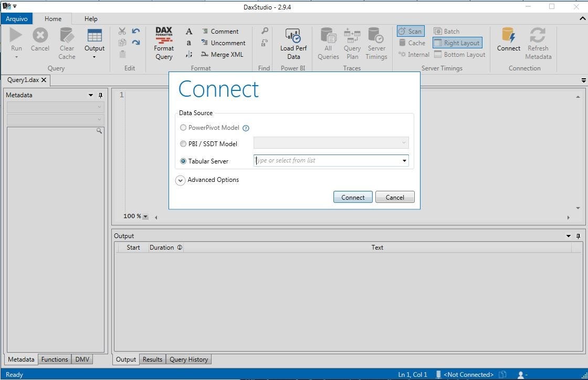Image resolution: width=588 pixels, height=380 pixels.
Task: Click the user icon in status bar
Action: point(520,375)
